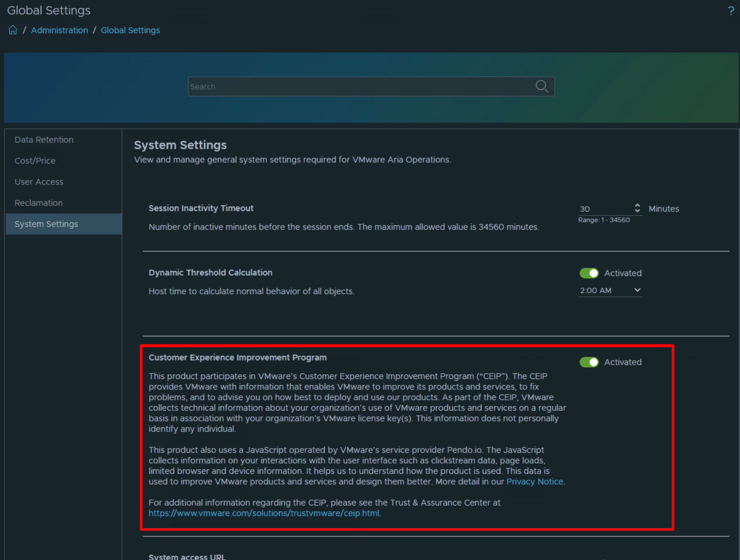This screenshot has height=560, width=740.
Task: Open the Help question mark icon
Action: [731, 11]
